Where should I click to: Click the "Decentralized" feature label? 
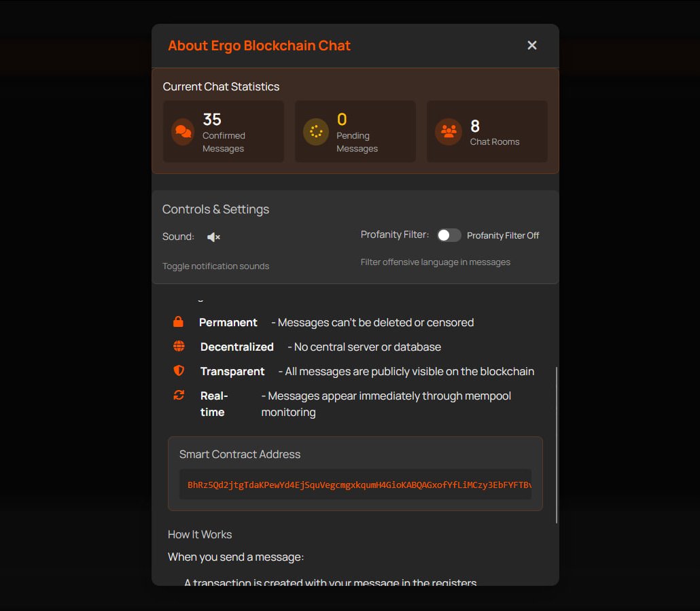point(237,347)
